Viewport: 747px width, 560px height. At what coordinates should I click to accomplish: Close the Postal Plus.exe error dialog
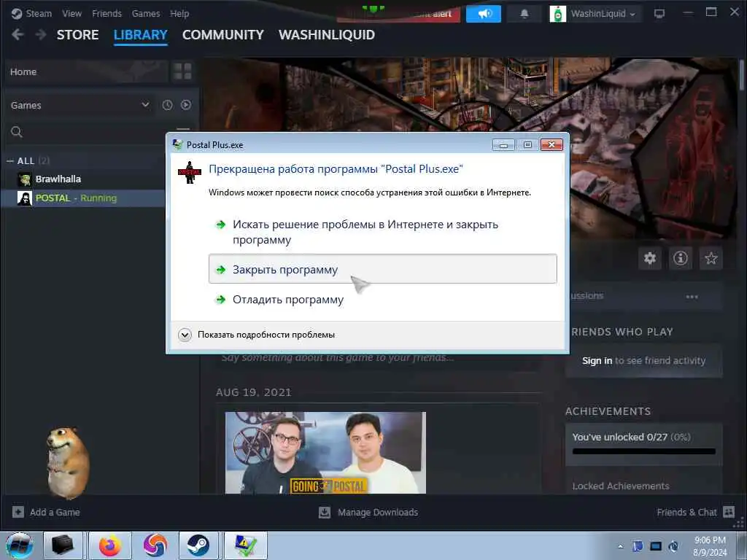551,145
